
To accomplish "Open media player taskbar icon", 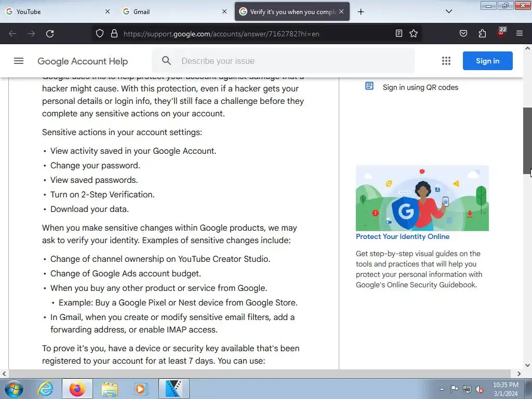I will click(x=141, y=389).
